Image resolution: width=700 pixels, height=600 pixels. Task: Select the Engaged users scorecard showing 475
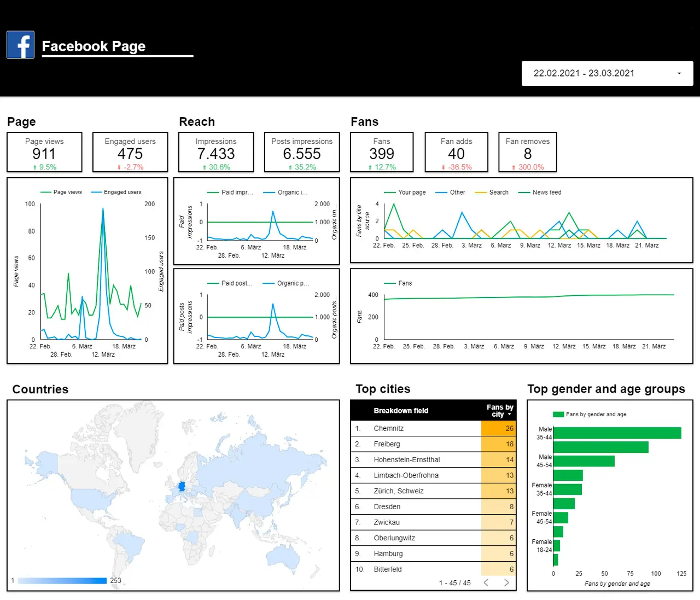point(130,152)
